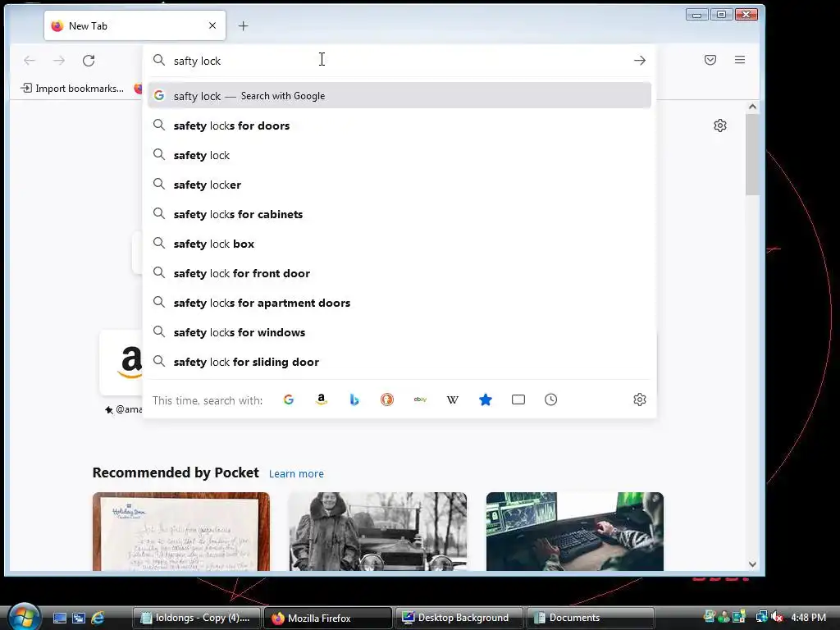The image size is (840, 630).
Task: Search open tabs using the tab icon
Action: coord(518,399)
